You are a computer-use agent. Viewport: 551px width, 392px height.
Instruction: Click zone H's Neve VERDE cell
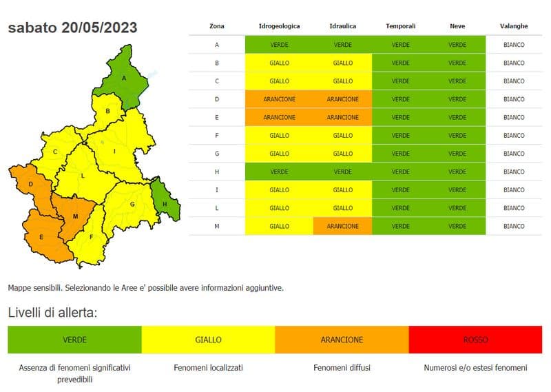pyautogui.click(x=457, y=172)
